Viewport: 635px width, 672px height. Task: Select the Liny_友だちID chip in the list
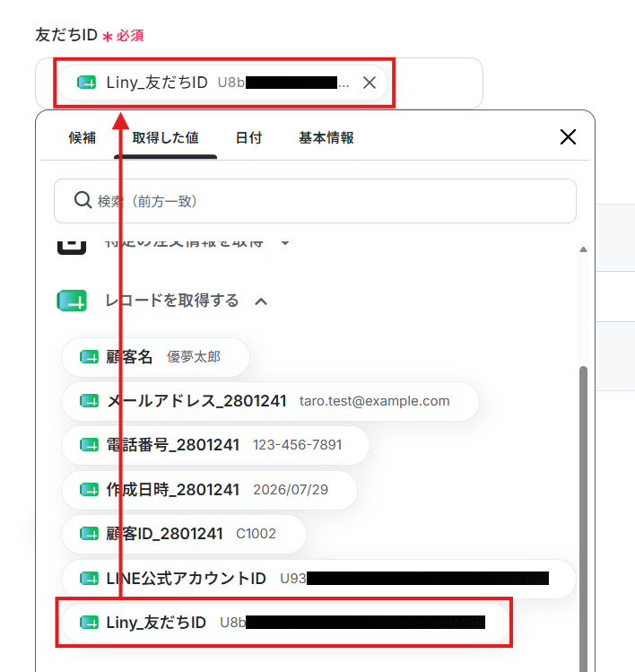285,623
